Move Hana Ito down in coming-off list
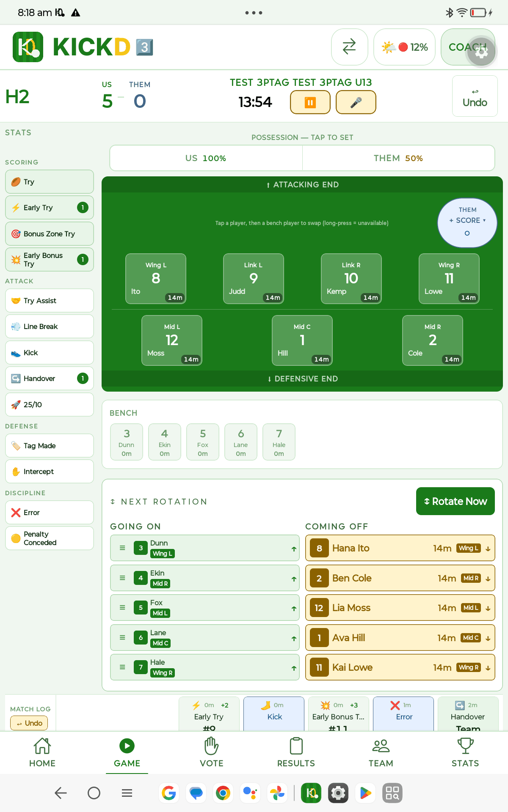Viewport: 508px width, 812px height. 488,549
